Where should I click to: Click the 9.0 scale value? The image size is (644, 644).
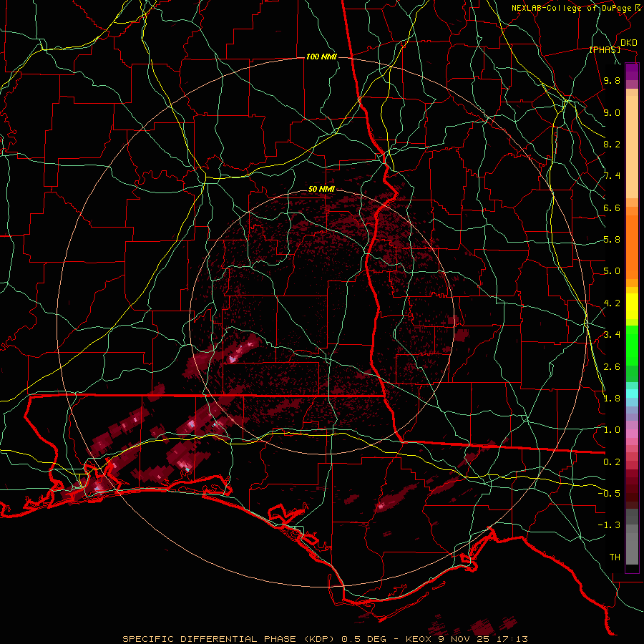pos(612,113)
